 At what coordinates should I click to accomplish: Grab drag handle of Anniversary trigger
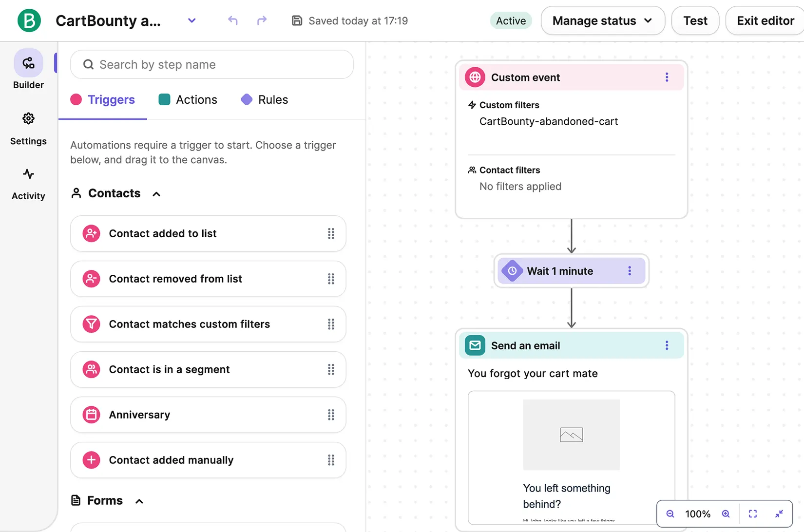[331, 415]
